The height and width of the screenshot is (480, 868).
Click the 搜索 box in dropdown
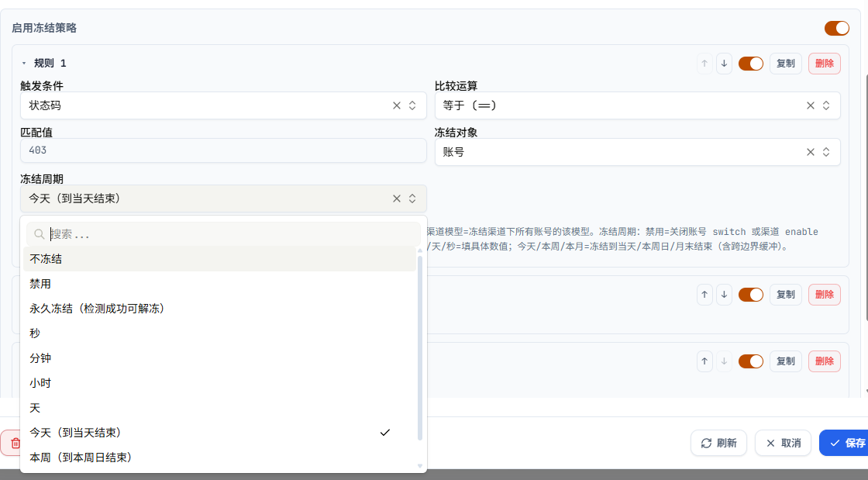[223, 234]
